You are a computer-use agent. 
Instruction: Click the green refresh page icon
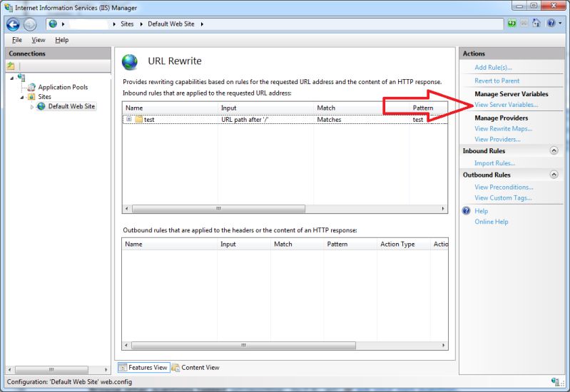point(512,24)
